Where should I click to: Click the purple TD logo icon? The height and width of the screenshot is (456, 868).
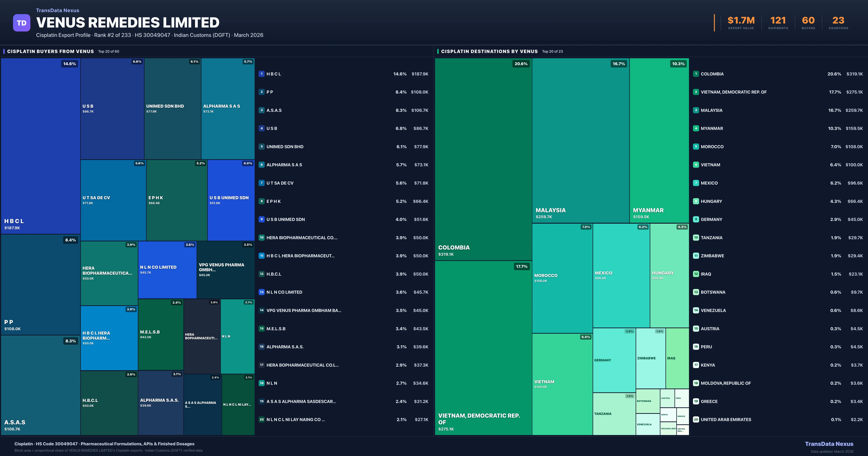pyautogui.click(x=22, y=23)
